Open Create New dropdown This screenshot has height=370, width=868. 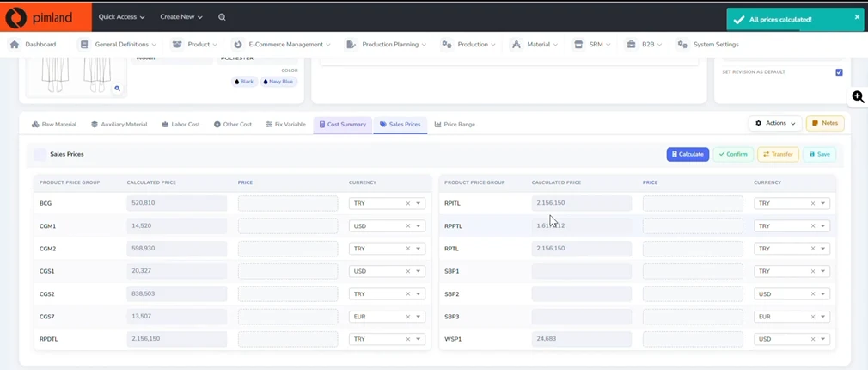[x=181, y=17]
